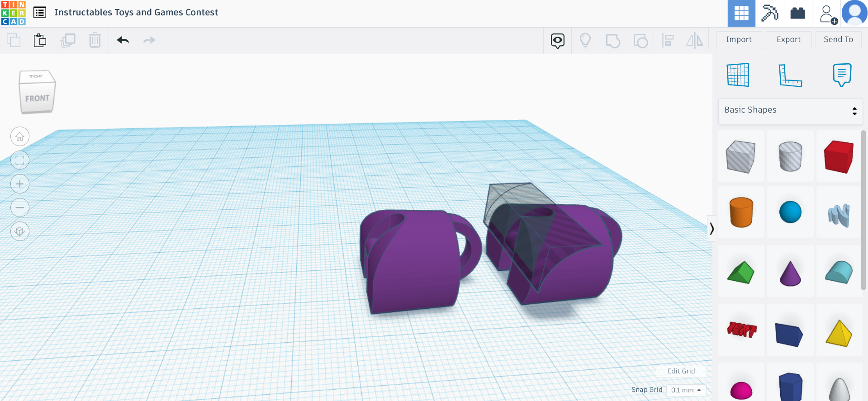Open the design list icon
868x401 pixels.
point(40,13)
